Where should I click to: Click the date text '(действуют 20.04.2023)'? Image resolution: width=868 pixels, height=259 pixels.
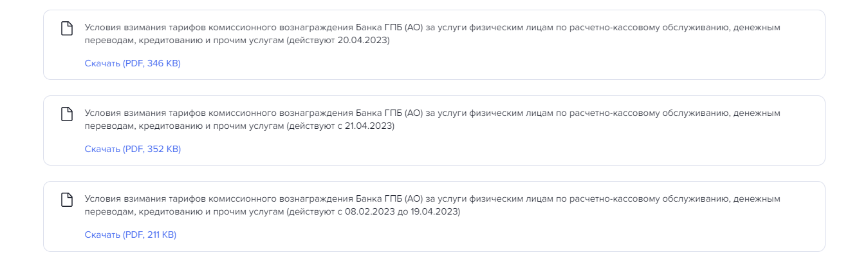[338, 40]
